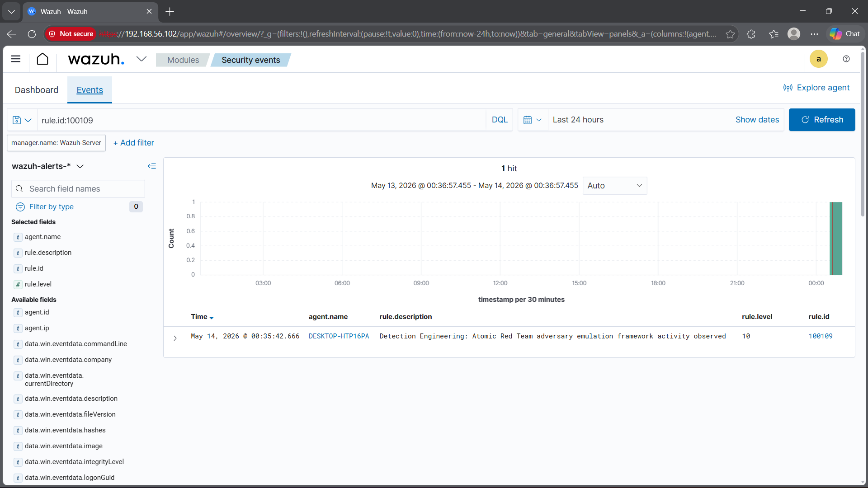The width and height of the screenshot is (868, 488).
Task: Toggle the DQL query language switch
Action: [x=500, y=120]
